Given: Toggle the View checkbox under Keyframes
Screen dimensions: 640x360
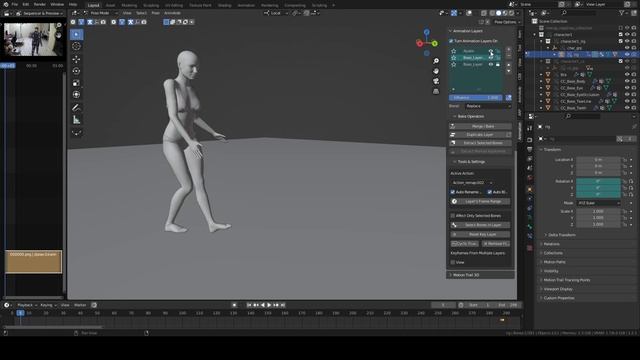Looking at the screenshot, I should (453, 262).
